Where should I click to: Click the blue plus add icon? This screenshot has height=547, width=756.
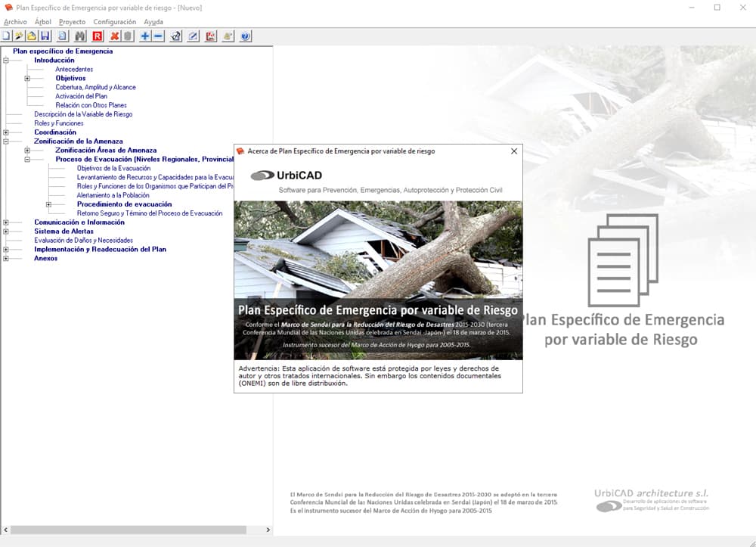tap(145, 36)
